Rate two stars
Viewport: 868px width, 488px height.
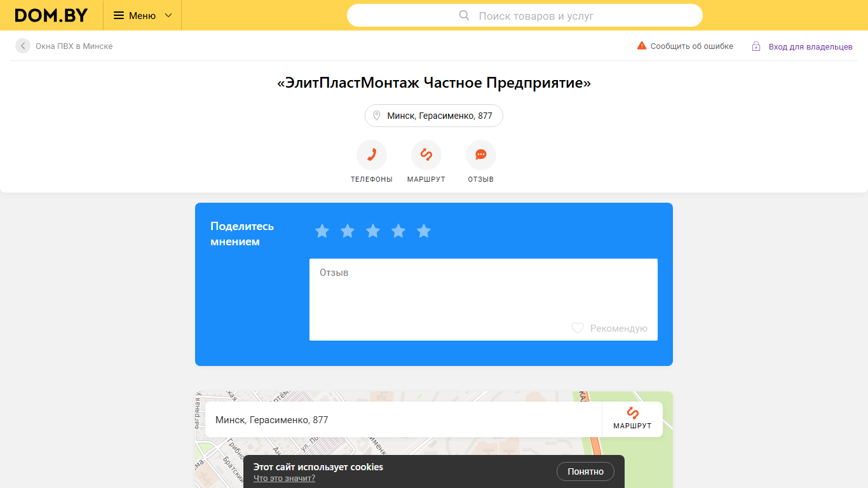348,231
